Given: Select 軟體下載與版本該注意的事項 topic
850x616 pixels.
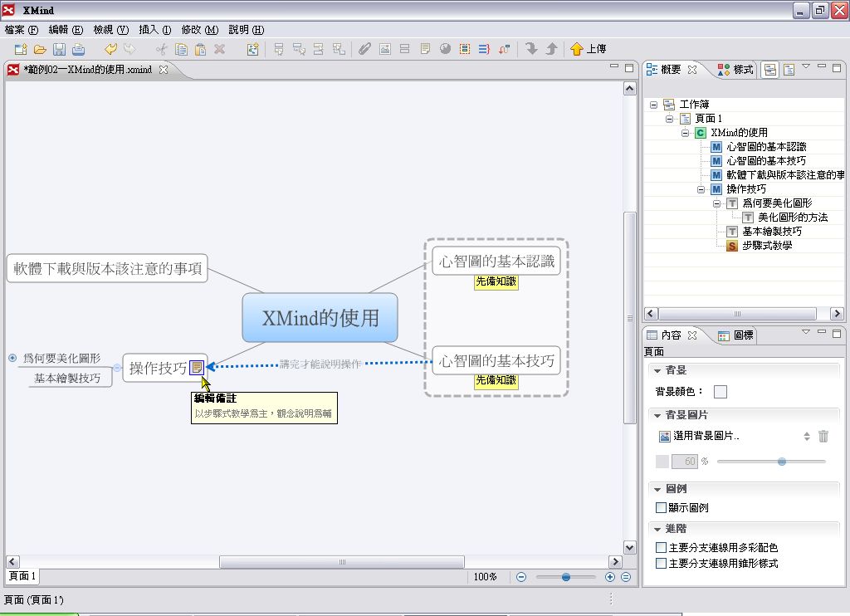Looking at the screenshot, I should pos(107,268).
